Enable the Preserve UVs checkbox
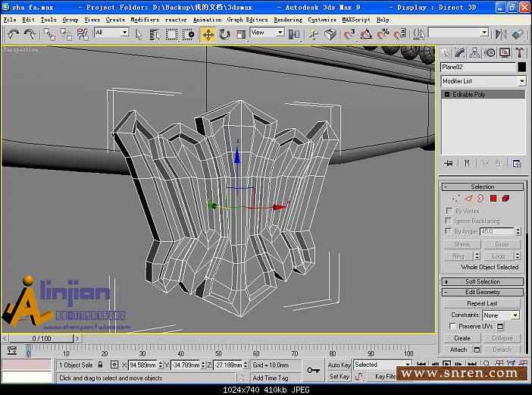The height and width of the screenshot is (395, 532). [x=452, y=326]
